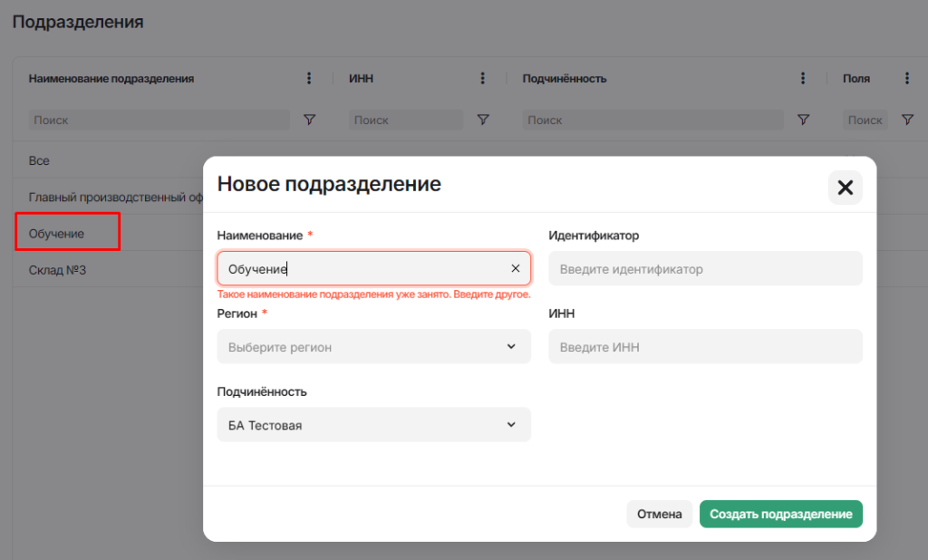Close the Новое подразделение dialog
Viewport: 928px width, 560px height.
(845, 188)
